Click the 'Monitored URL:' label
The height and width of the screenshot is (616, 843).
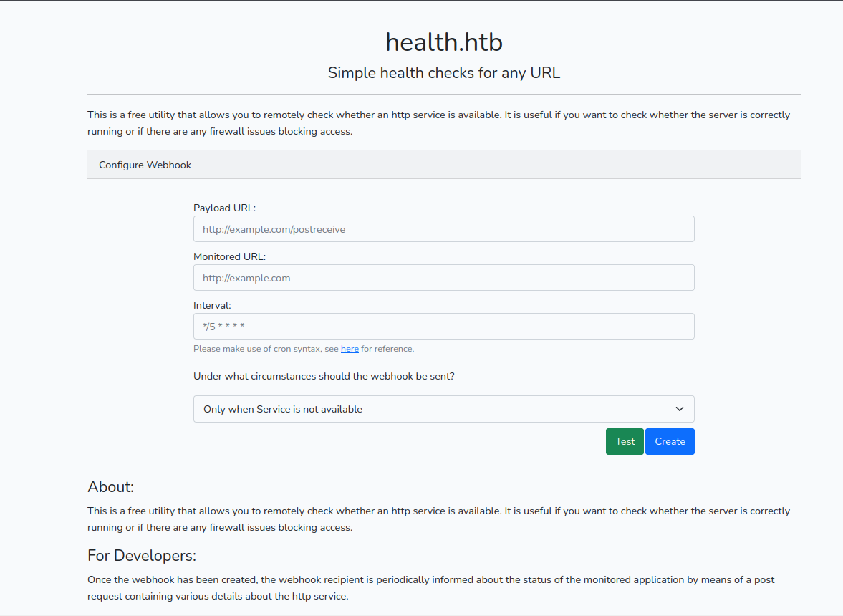[229, 256]
